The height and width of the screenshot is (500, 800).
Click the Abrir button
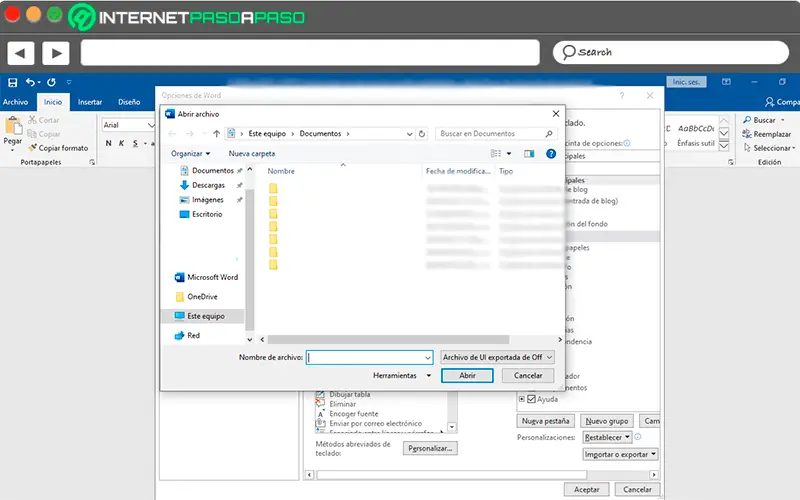click(467, 376)
